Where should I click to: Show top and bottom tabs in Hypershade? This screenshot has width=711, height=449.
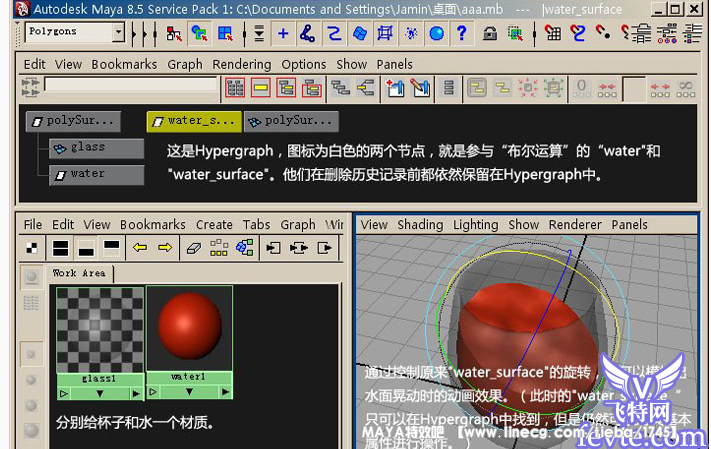60,248
